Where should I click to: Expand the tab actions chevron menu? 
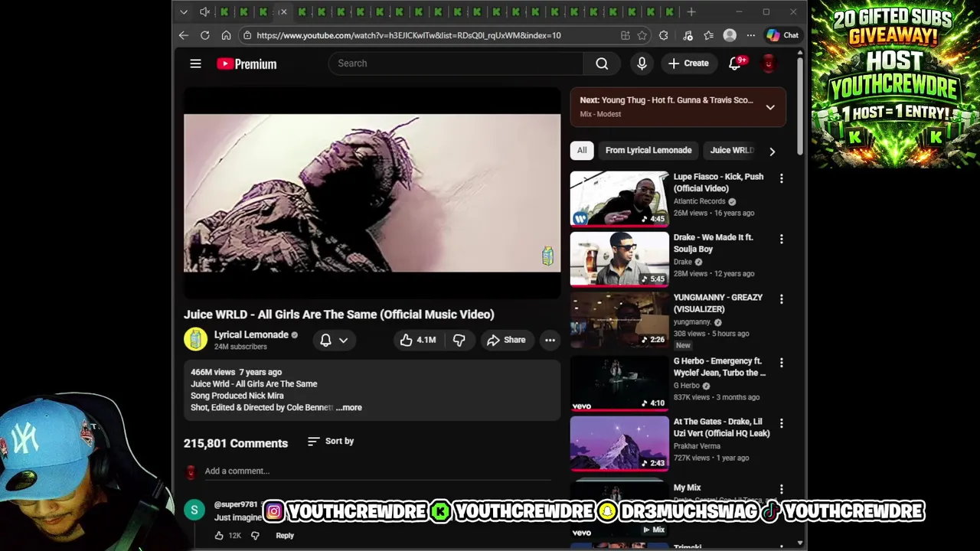pos(184,11)
